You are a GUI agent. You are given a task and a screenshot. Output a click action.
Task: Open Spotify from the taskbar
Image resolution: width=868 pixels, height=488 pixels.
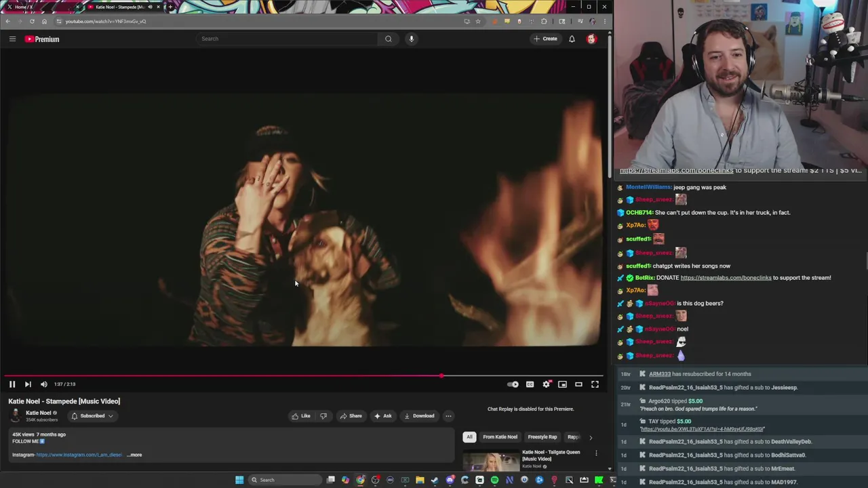click(495, 480)
